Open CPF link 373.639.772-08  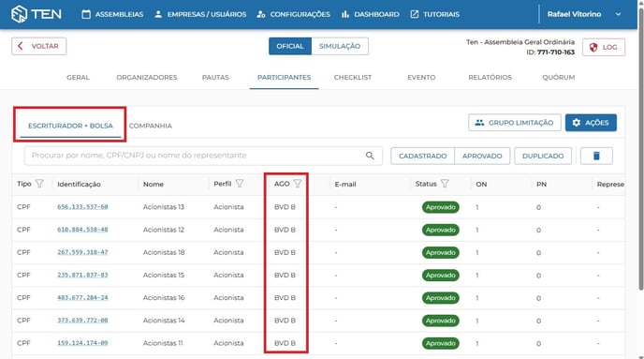coord(82,320)
